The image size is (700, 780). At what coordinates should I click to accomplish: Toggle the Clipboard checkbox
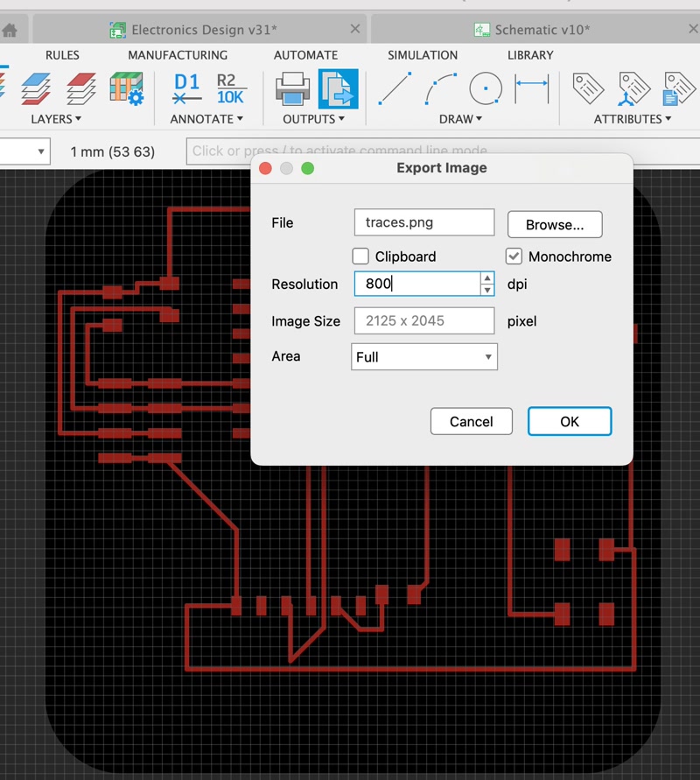(360, 256)
